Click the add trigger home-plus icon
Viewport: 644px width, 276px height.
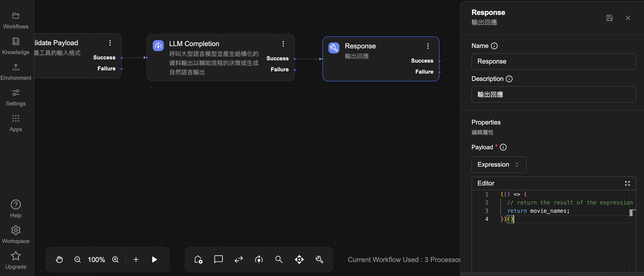[x=198, y=259]
